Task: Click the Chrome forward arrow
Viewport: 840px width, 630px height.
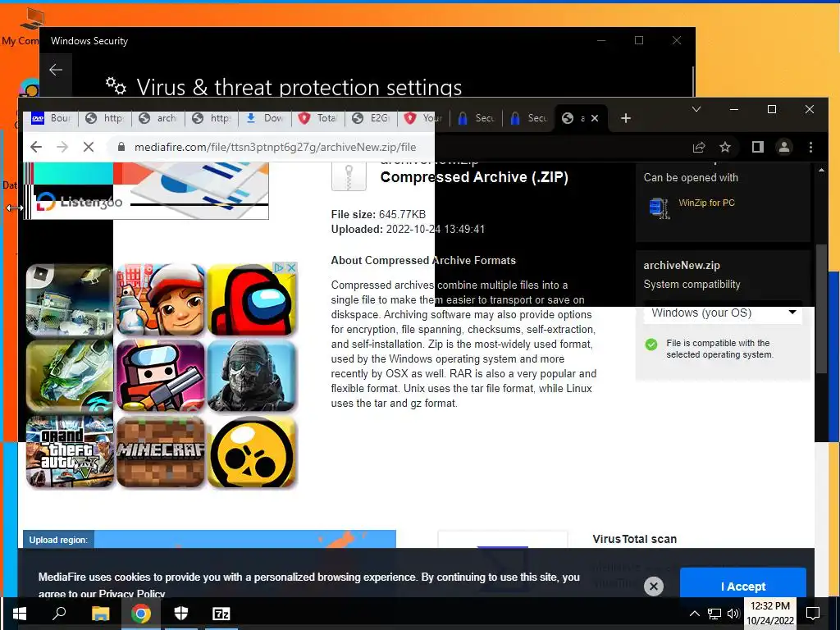Action: pyautogui.click(x=62, y=147)
